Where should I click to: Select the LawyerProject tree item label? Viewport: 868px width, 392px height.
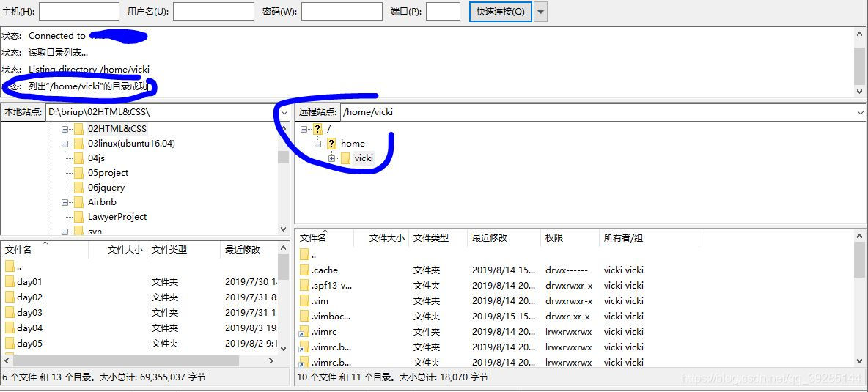point(117,217)
